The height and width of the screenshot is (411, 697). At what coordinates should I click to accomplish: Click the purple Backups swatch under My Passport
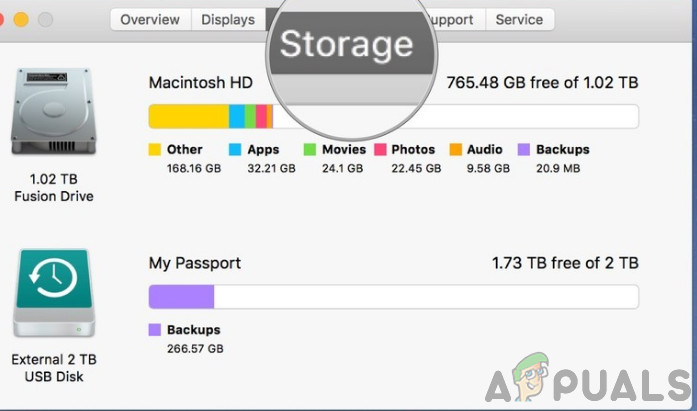155,330
